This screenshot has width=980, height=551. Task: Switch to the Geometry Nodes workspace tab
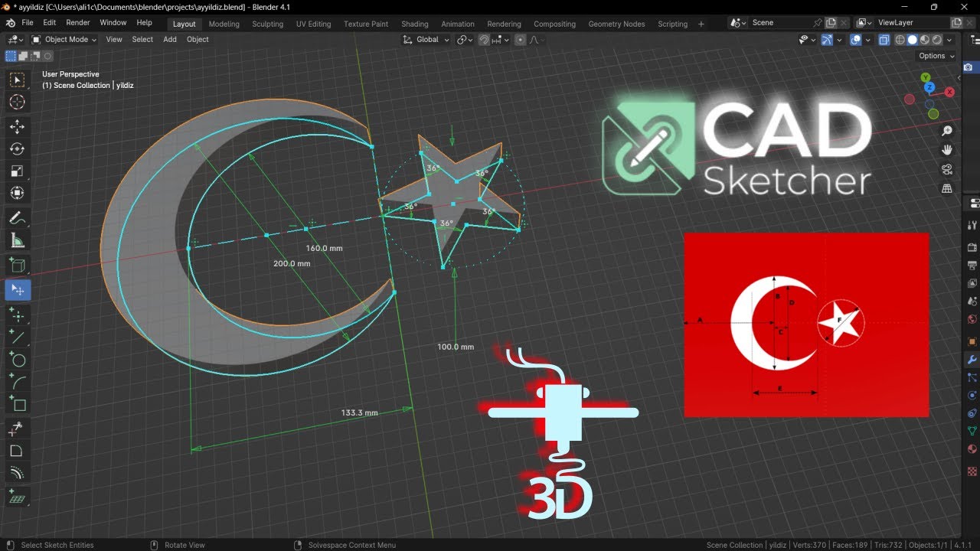[616, 24]
